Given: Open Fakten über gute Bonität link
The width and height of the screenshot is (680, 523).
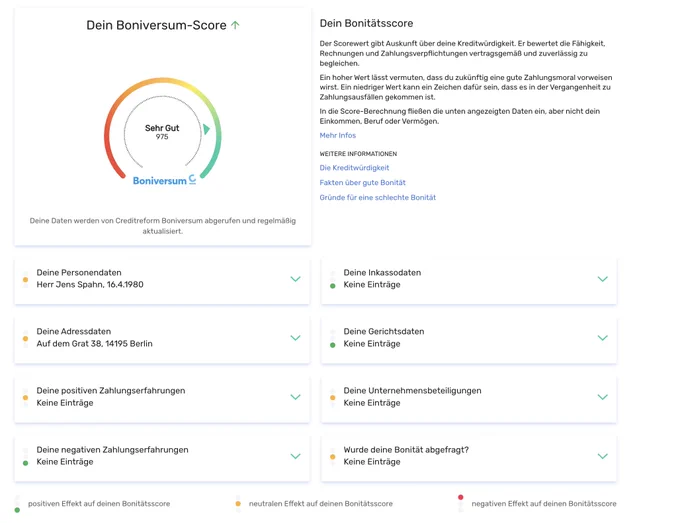Looking at the screenshot, I should (x=363, y=183).
